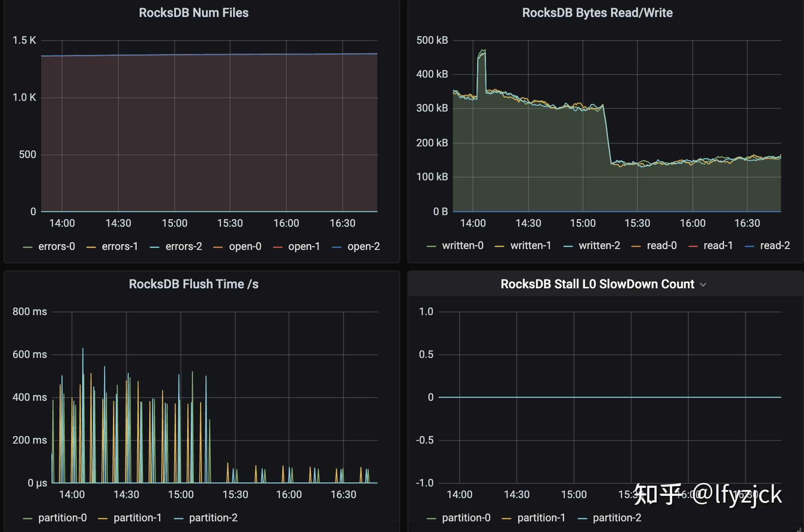This screenshot has width=804, height=532.
Task: Click the red color swatch beside open-1
Action: 277,247
